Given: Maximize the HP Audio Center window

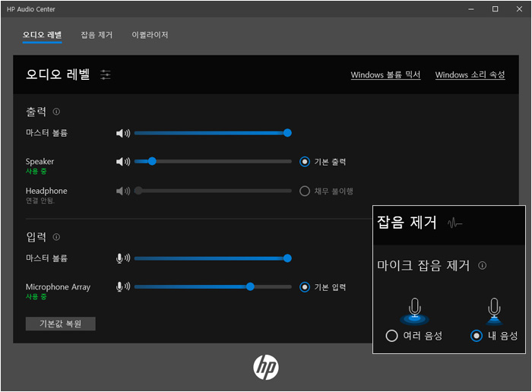Looking at the screenshot, I should point(495,9).
